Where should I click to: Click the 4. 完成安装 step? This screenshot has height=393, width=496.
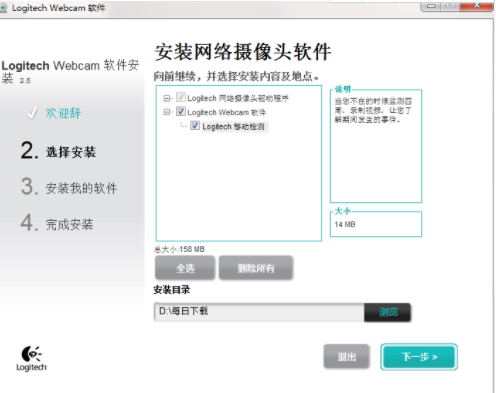(x=57, y=223)
